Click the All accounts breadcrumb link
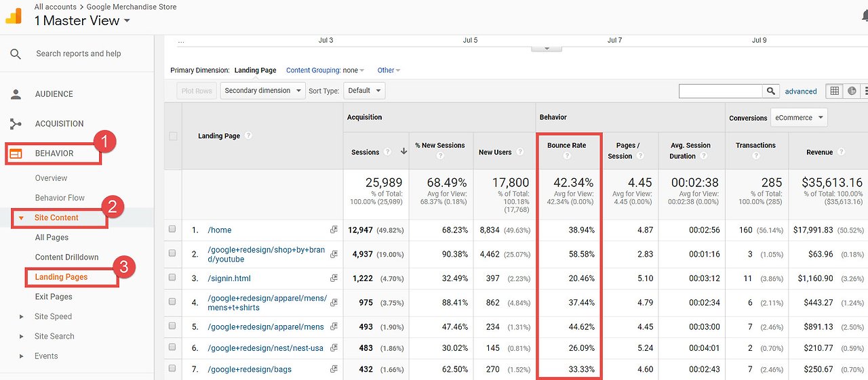This screenshot has height=380, width=868. [54, 7]
